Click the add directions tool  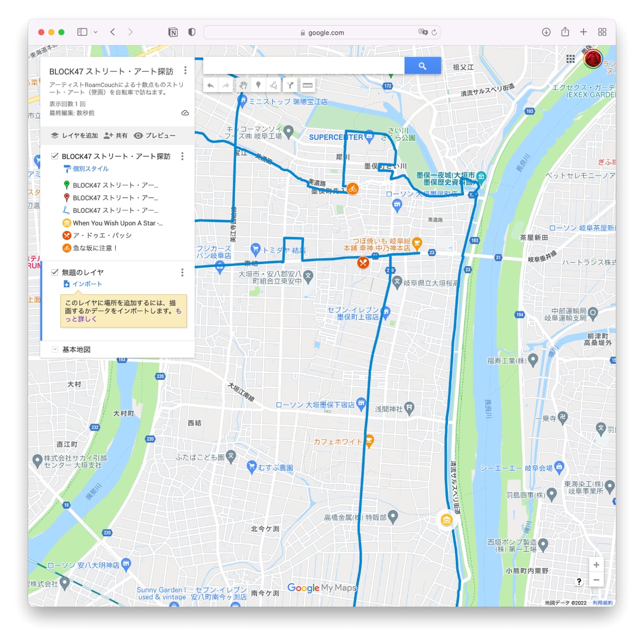pyautogui.click(x=290, y=86)
